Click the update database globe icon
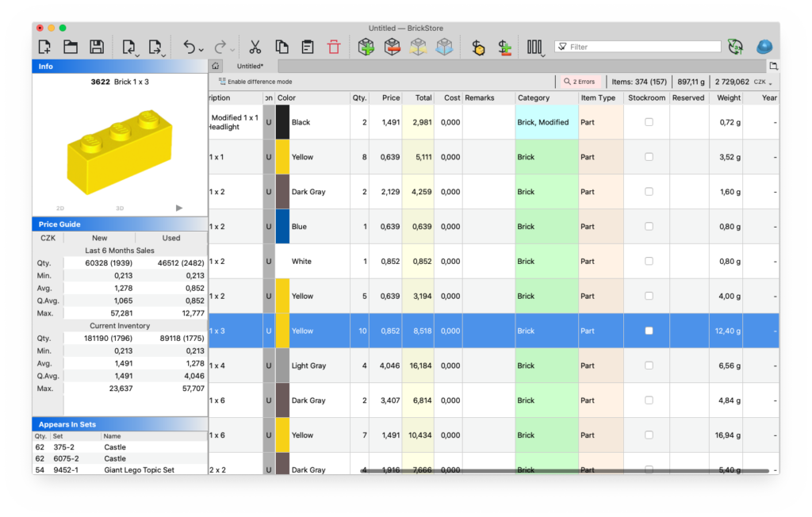Screen dimensions: 812x517 pyautogui.click(x=735, y=47)
